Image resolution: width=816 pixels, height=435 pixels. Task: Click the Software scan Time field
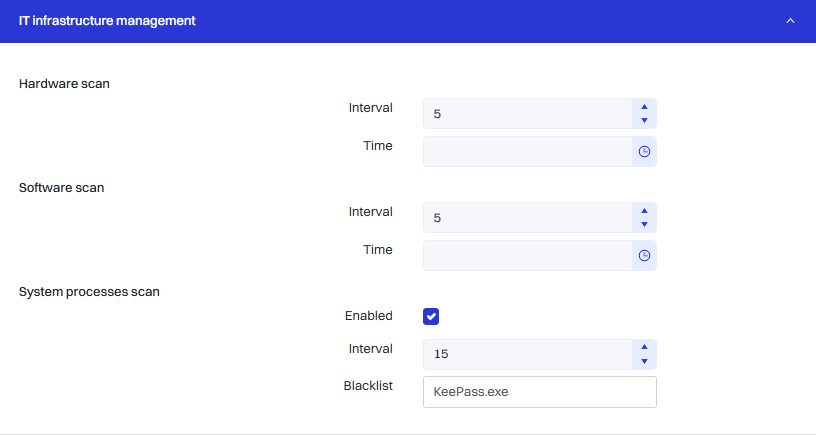coord(527,255)
